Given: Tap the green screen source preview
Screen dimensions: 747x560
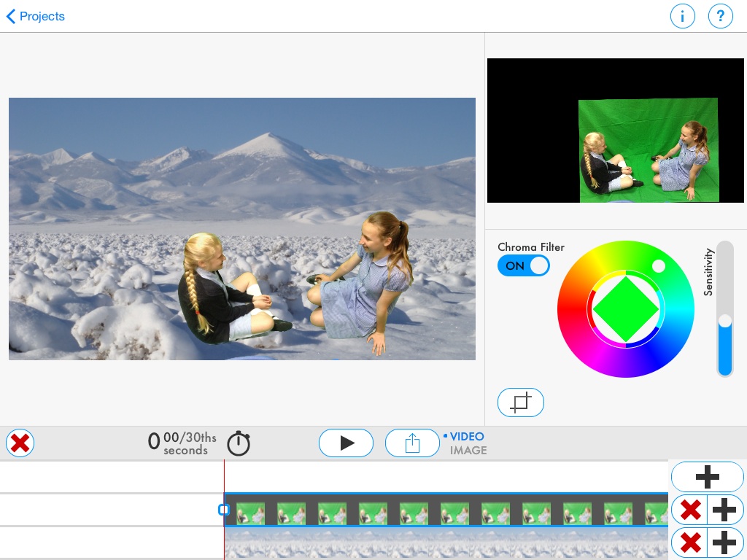Looking at the screenshot, I should 616,130.
